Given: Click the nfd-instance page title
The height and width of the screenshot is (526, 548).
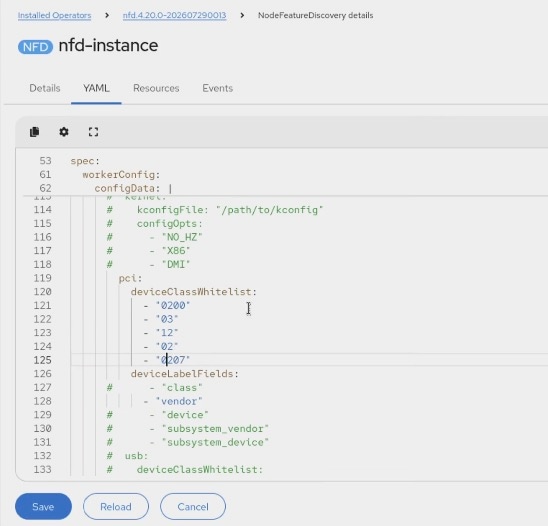Looking at the screenshot, I should (x=108, y=46).
